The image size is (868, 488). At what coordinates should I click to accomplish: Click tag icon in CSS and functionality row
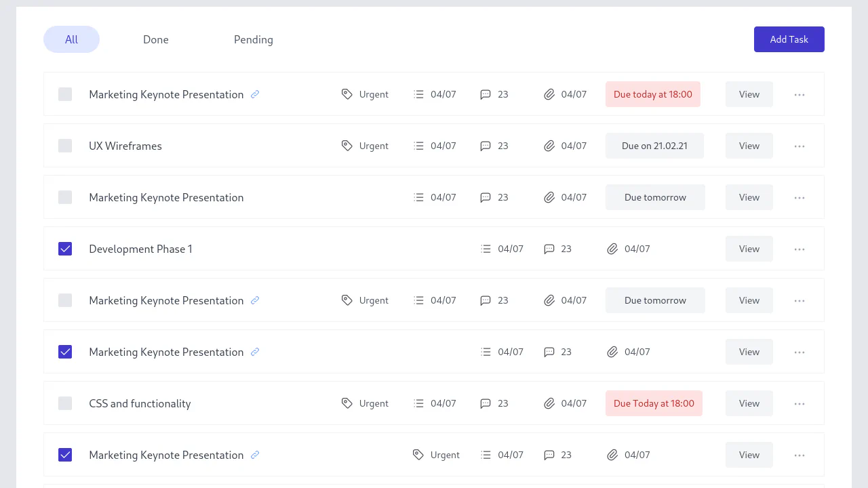coord(347,403)
